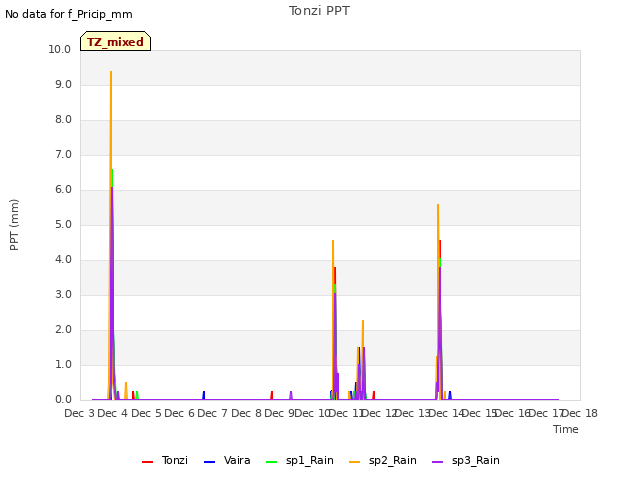
Task: Click the Dec 18 x-axis date label
Action: pyautogui.click(x=580, y=413)
